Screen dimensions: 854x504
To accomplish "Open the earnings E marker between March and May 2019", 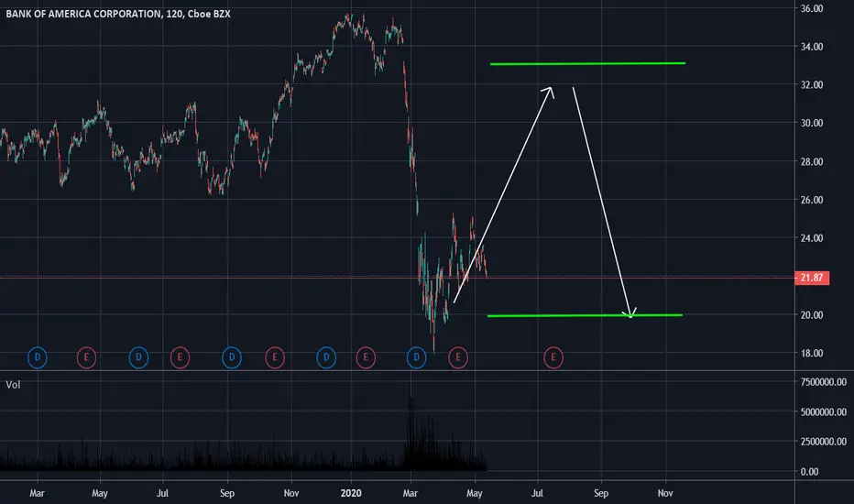I will (86, 357).
